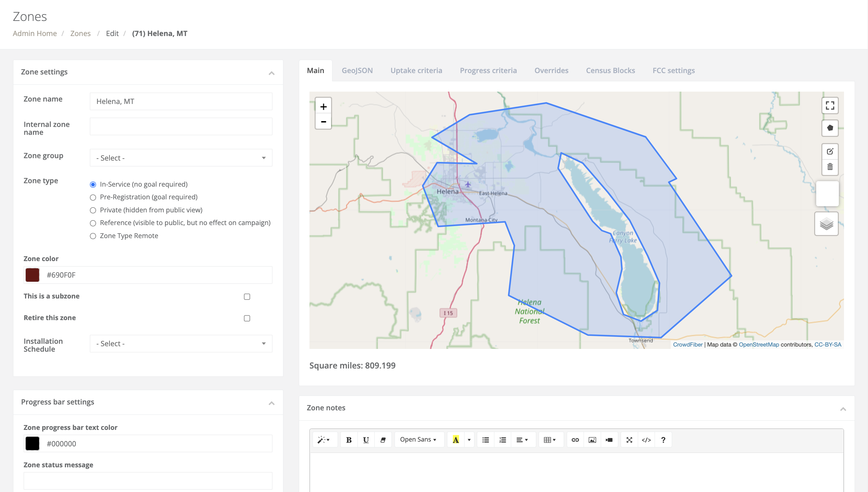The image size is (868, 492).
Task: Collapse the Zone settings panel
Action: coord(271,73)
